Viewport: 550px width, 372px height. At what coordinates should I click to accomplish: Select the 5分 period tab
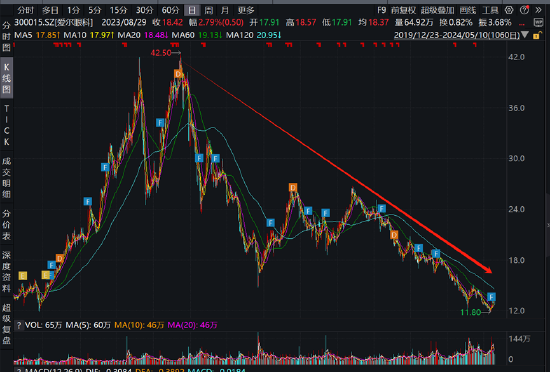[95, 10]
